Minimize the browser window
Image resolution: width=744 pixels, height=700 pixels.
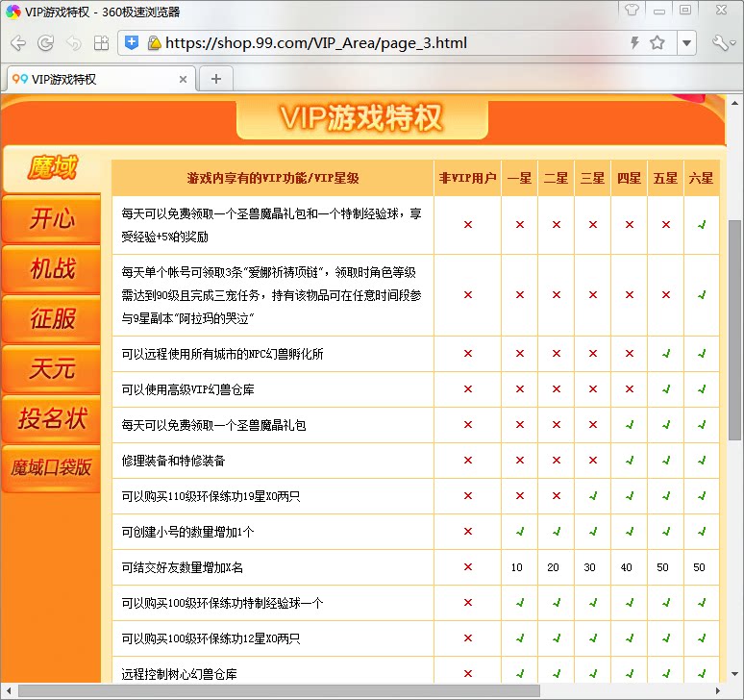coord(659,10)
